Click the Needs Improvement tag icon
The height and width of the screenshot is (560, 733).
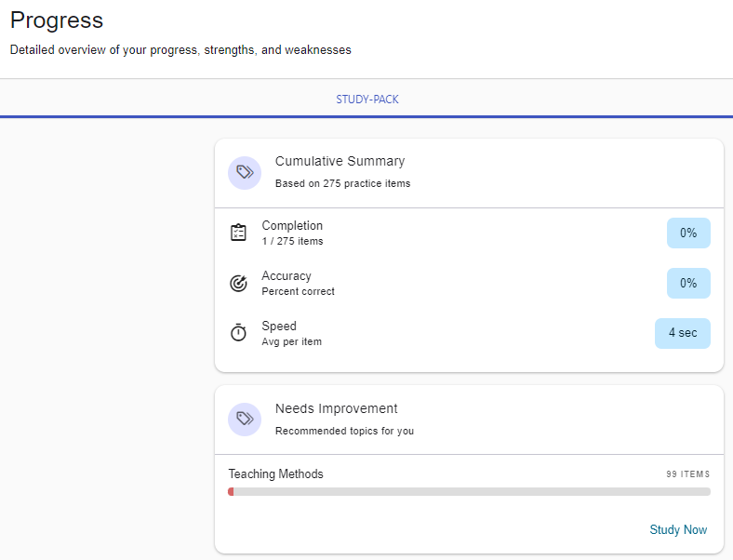coord(245,420)
